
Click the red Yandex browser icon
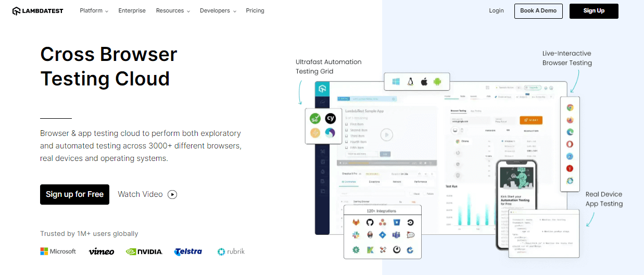tap(570, 168)
